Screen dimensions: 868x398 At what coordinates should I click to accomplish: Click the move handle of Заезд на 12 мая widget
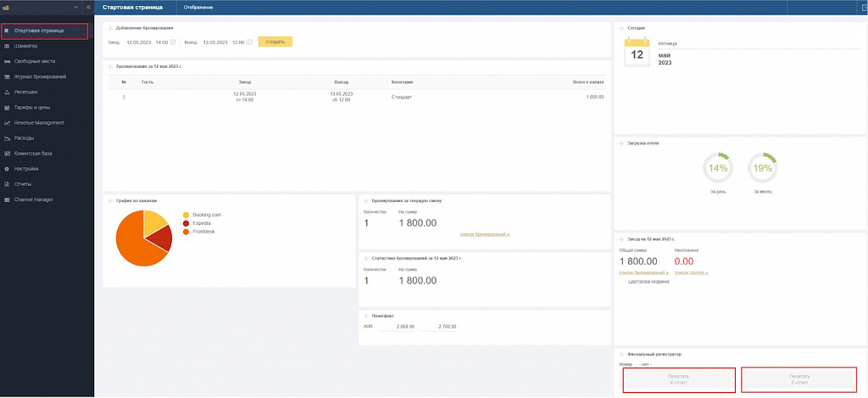(621, 239)
